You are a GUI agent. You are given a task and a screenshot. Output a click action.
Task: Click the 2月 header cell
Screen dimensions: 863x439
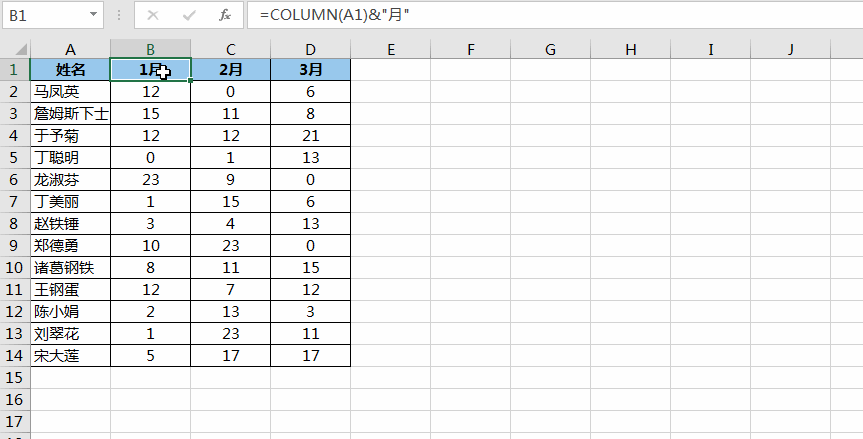coord(230,70)
